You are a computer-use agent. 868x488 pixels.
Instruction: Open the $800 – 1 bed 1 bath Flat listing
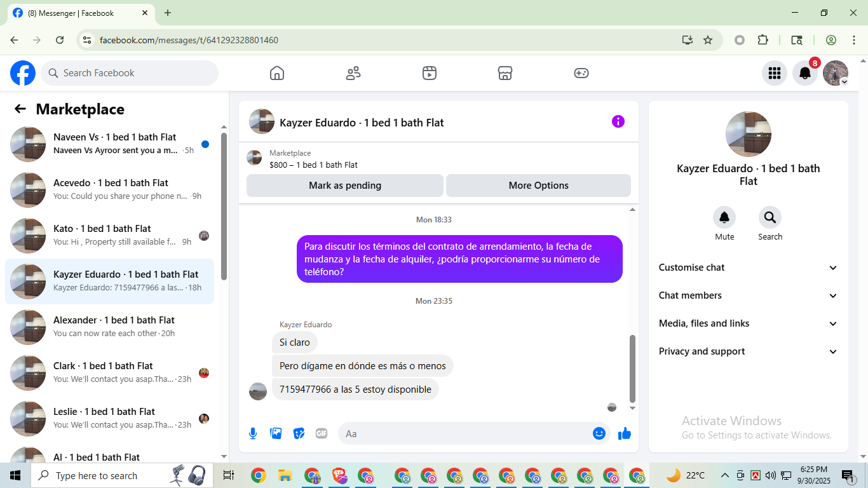coord(313,165)
